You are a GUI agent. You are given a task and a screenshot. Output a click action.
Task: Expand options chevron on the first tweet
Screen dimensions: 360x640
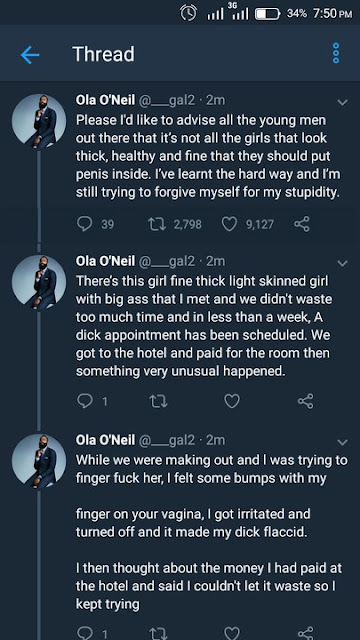[x=343, y=102]
